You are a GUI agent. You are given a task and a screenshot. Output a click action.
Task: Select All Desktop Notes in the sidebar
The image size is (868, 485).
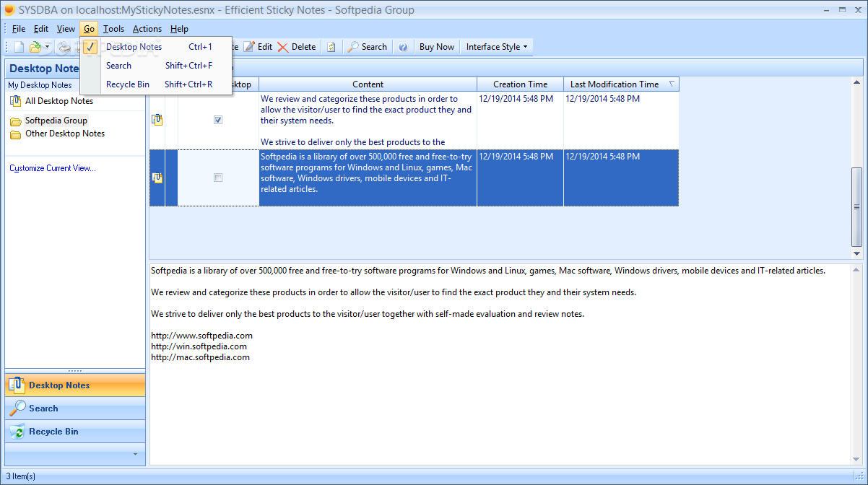tap(59, 101)
